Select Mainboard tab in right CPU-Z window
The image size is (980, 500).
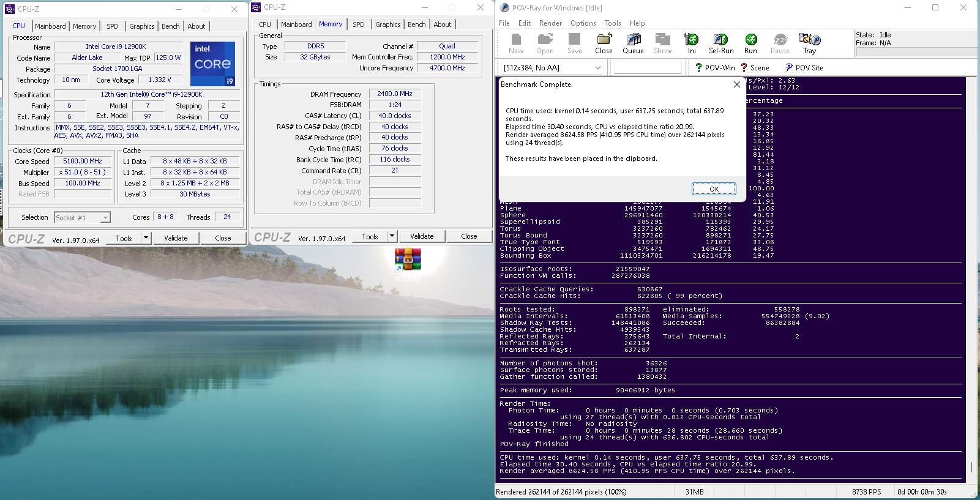[296, 24]
